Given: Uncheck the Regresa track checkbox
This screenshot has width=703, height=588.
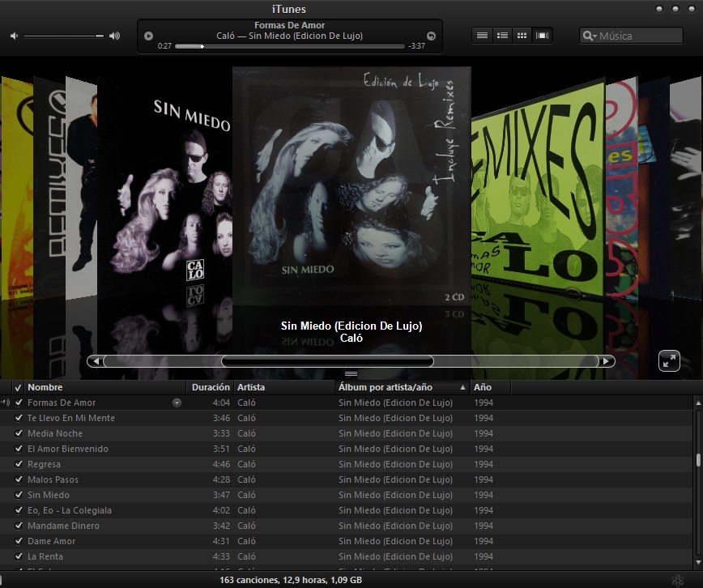Looking at the screenshot, I should [18, 464].
